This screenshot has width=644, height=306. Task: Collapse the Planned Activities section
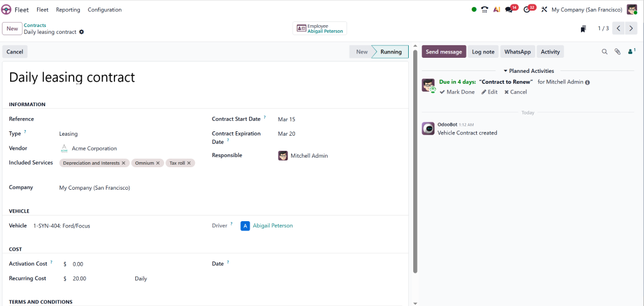point(528,71)
